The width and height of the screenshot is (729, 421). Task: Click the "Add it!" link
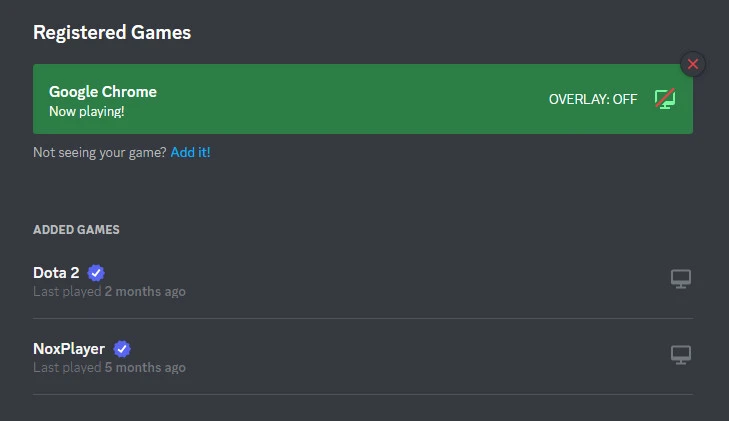pos(190,153)
